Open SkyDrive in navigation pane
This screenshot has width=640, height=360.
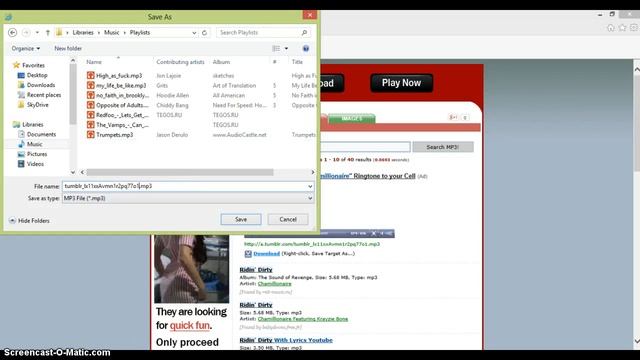(x=38, y=104)
